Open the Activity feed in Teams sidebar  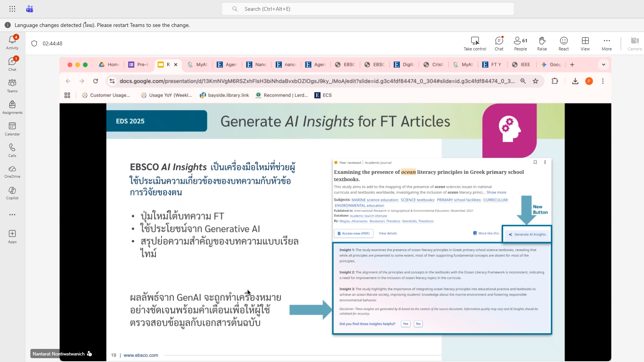(x=12, y=42)
